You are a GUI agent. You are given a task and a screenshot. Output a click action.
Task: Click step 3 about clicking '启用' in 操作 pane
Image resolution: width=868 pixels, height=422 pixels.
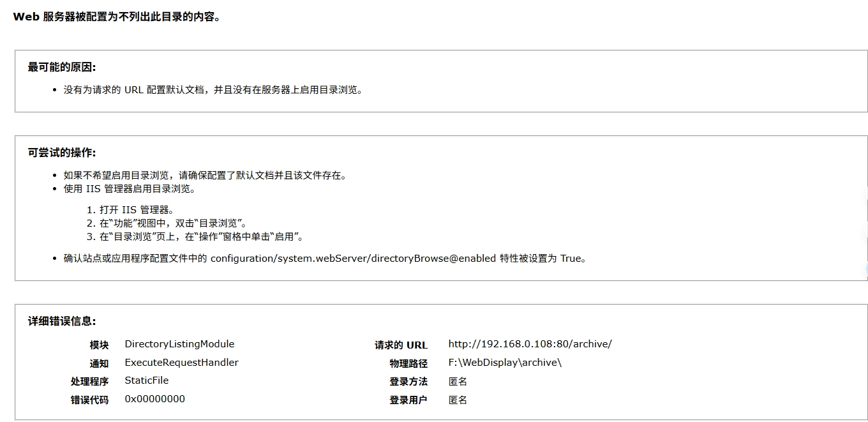[201, 237]
